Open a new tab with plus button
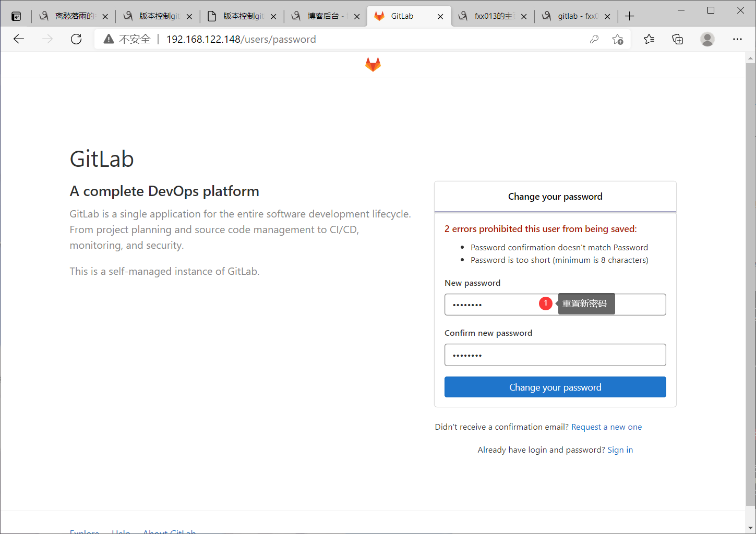Image resolution: width=756 pixels, height=534 pixels. pos(629,16)
